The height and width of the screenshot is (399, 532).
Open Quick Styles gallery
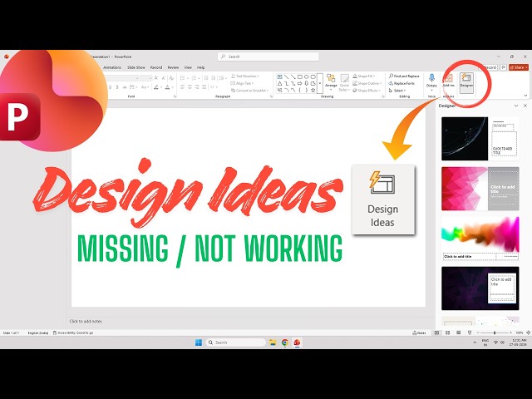[x=344, y=82]
